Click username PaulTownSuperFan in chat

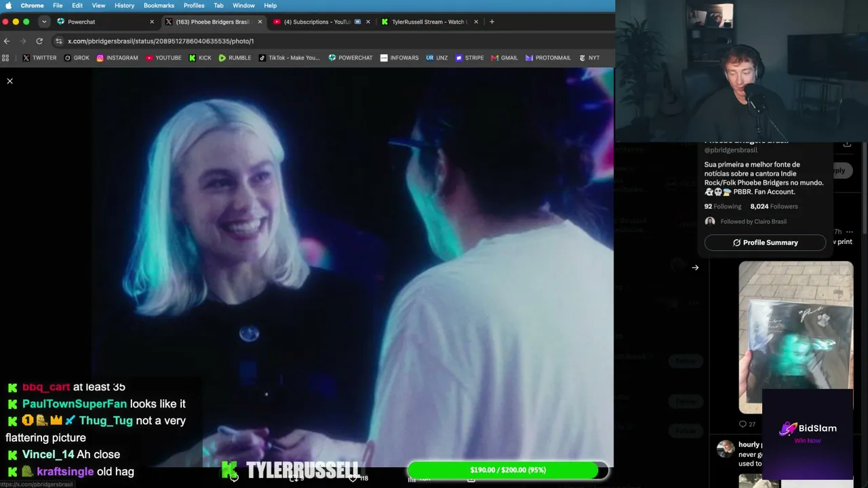click(x=75, y=404)
